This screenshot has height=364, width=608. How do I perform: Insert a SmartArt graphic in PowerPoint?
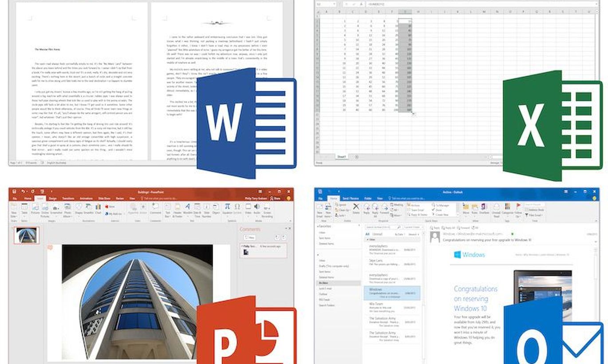tap(90, 209)
